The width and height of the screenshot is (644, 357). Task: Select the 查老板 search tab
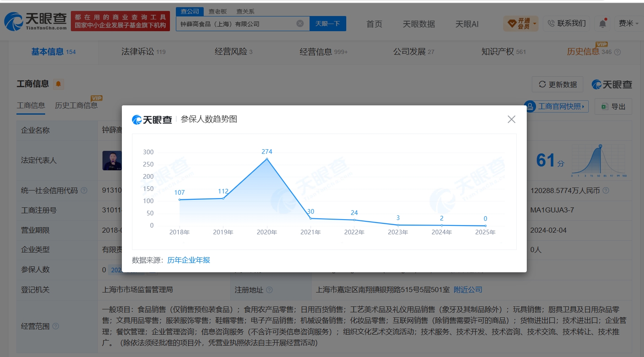pos(218,11)
